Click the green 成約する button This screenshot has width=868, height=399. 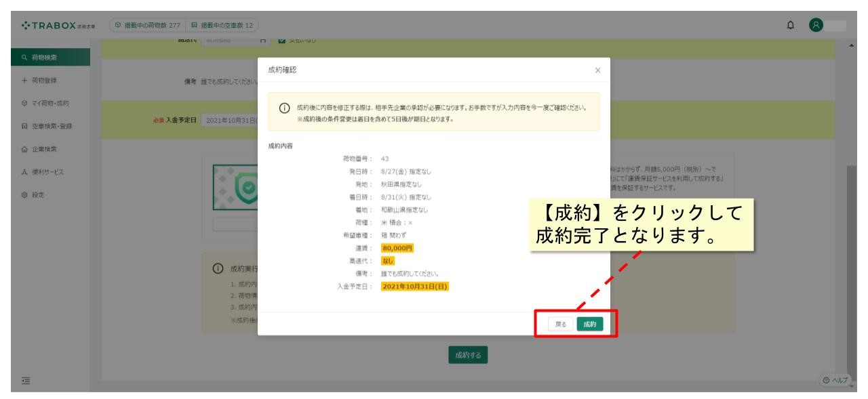click(x=469, y=354)
